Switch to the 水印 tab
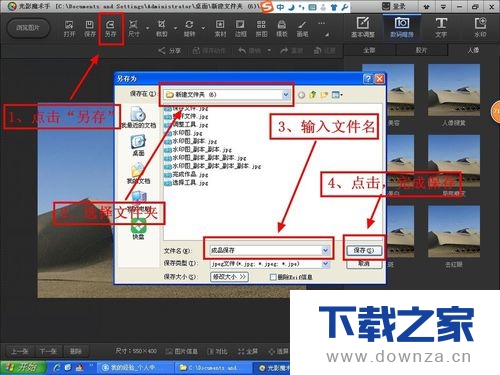The height and width of the screenshot is (375, 500). pyautogui.click(x=480, y=27)
